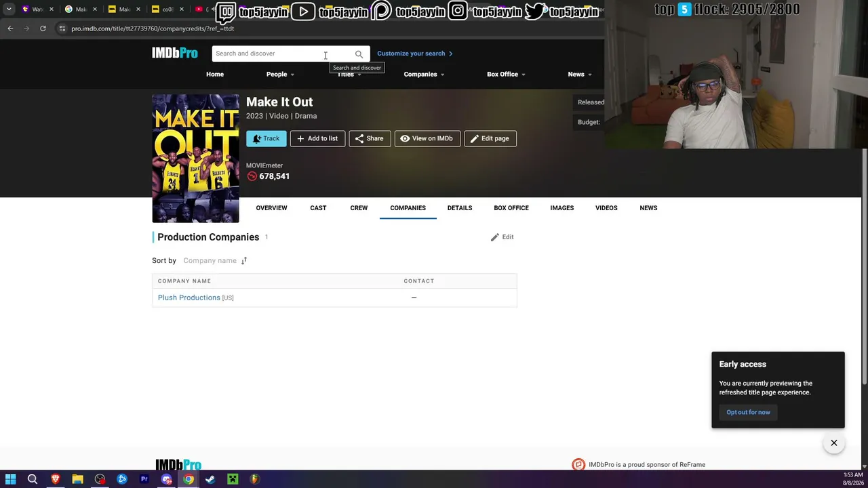Close the Early access popup
Image resolution: width=868 pixels, height=488 pixels.
pos(834,443)
